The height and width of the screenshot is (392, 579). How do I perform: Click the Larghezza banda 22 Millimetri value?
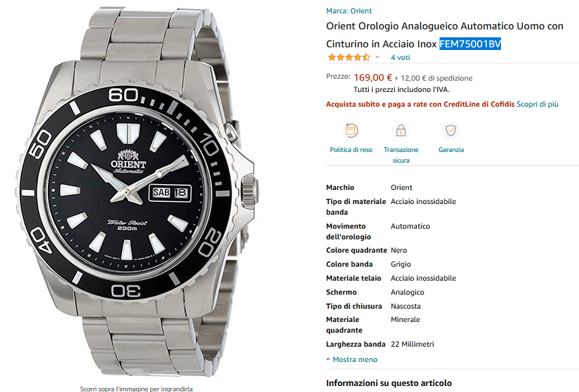(x=412, y=344)
